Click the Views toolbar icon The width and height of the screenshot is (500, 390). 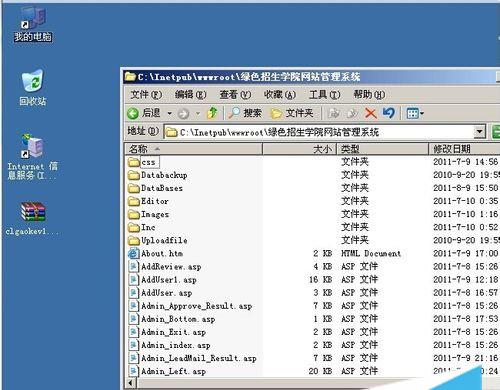pyautogui.click(x=413, y=114)
